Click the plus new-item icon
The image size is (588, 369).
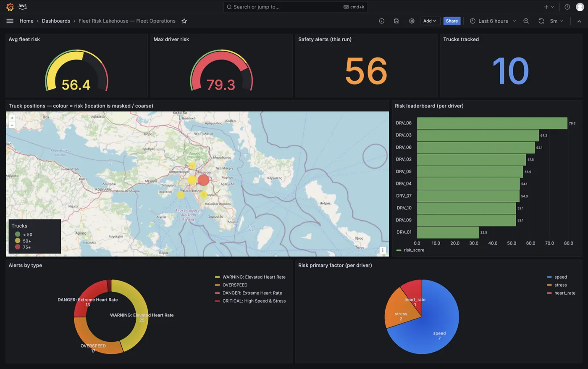(x=546, y=7)
